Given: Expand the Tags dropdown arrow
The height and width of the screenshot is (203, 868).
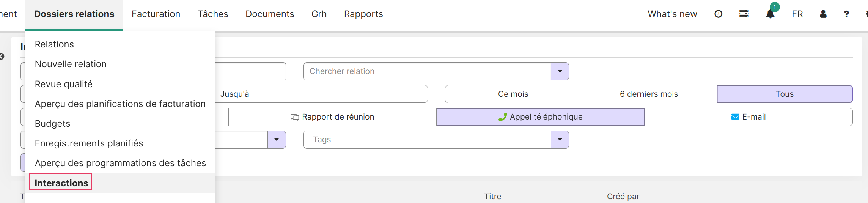Looking at the screenshot, I should tap(560, 140).
